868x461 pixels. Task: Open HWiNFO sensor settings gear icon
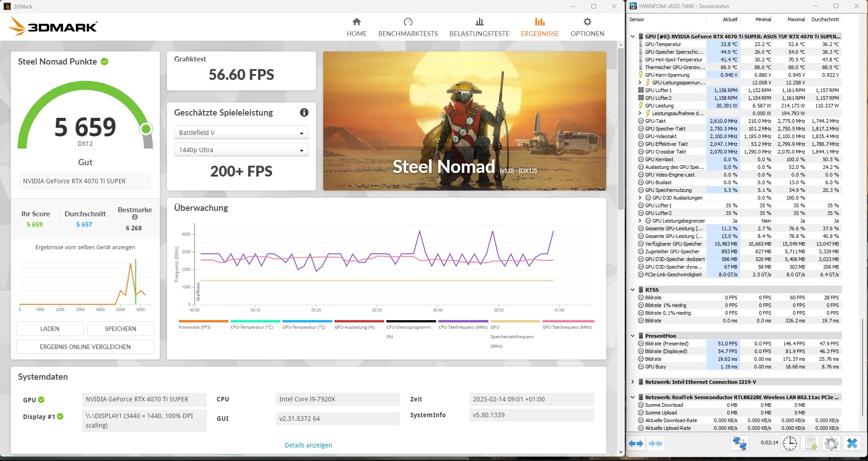coord(831,443)
